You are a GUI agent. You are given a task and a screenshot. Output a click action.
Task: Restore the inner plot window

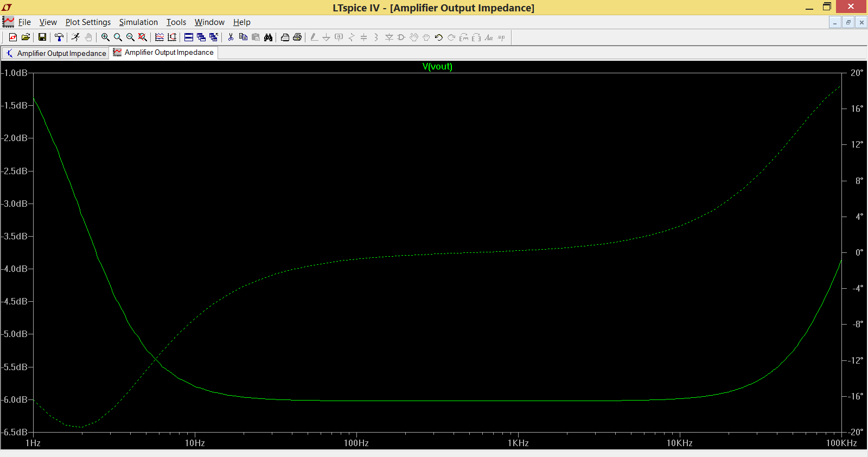coord(848,22)
